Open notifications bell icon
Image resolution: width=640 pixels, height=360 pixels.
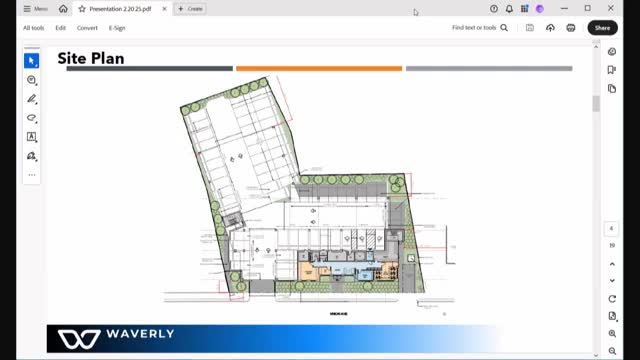point(509,9)
